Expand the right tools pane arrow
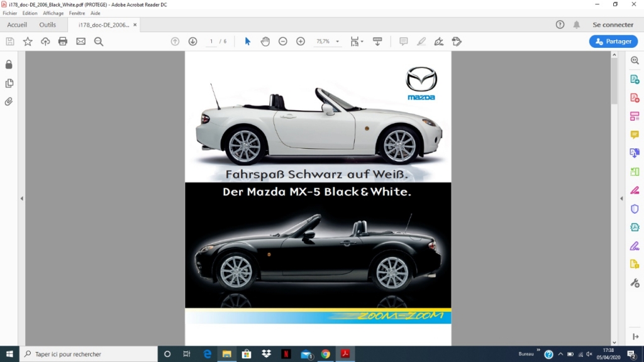The image size is (644, 362). [x=621, y=199]
